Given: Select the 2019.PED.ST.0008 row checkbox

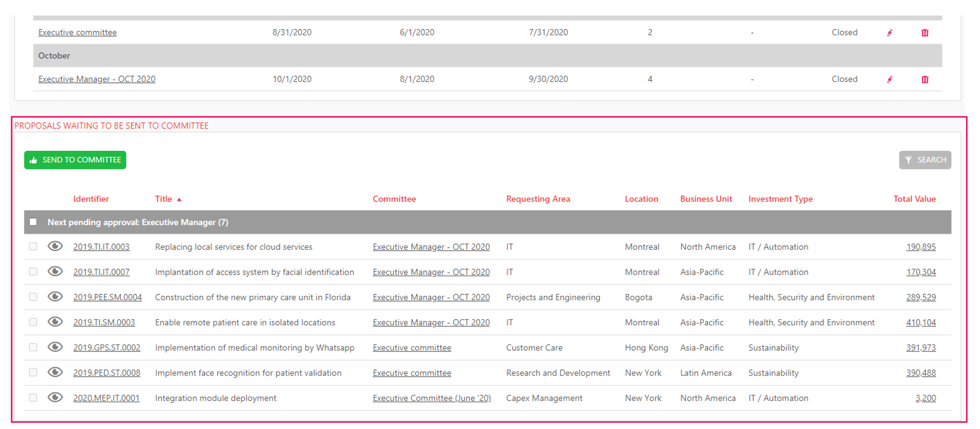Looking at the screenshot, I should pyautogui.click(x=33, y=373).
